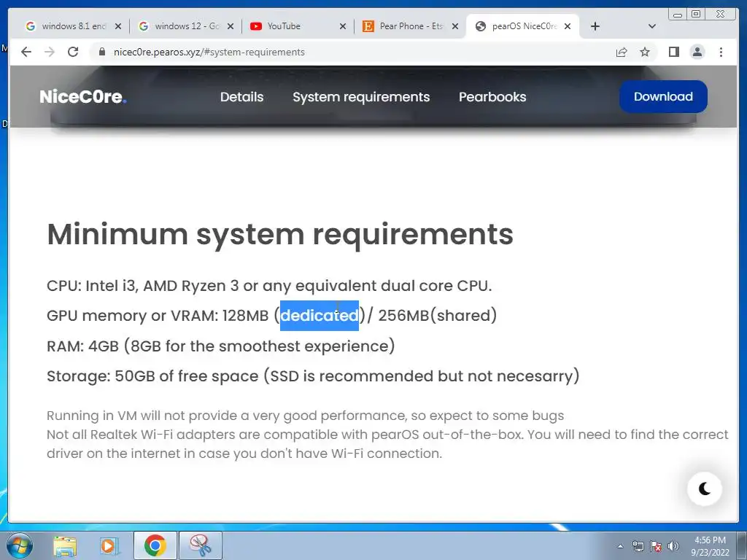Click the padlock site info icon

pos(101,52)
